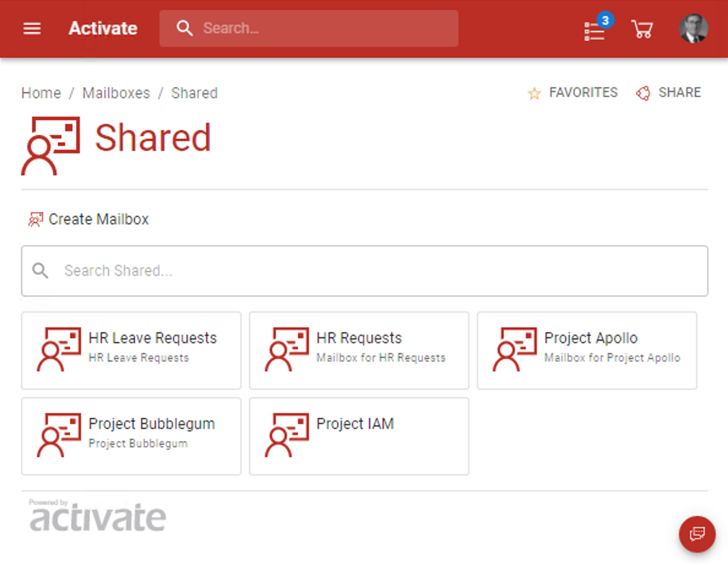The height and width of the screenshot is (565, 728).
Task: Click the large Shared mailbox header icon
Action: click(51, 146)
